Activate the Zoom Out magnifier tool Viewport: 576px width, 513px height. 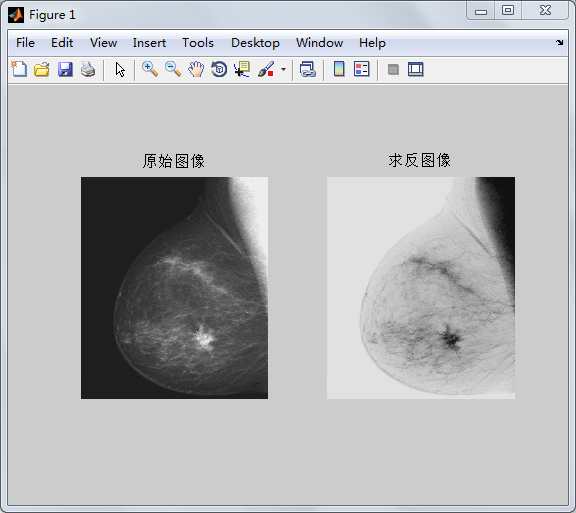(x=173, y=69)
